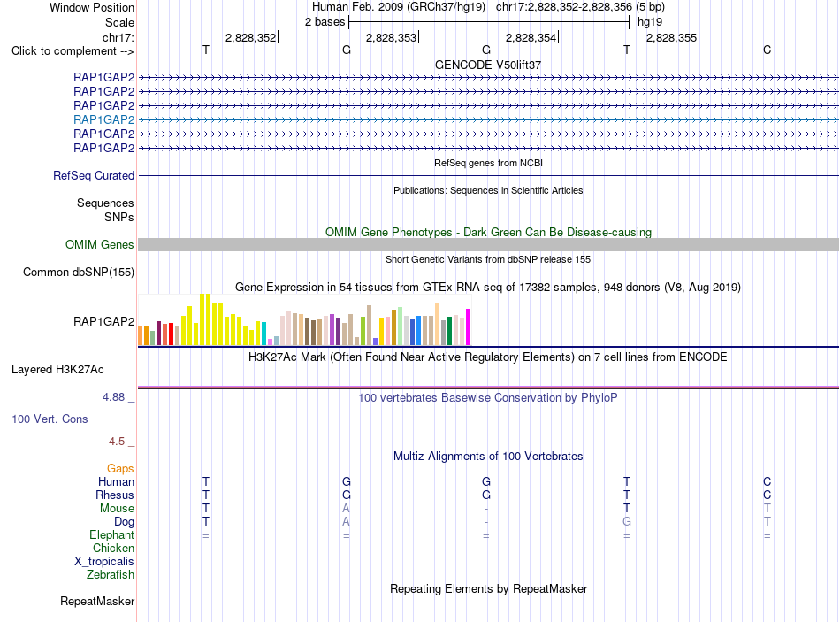Screen dimensions: 840x622
Task: Click the Dog species row label
Action: pyautogui.click(x=124, y=522)
